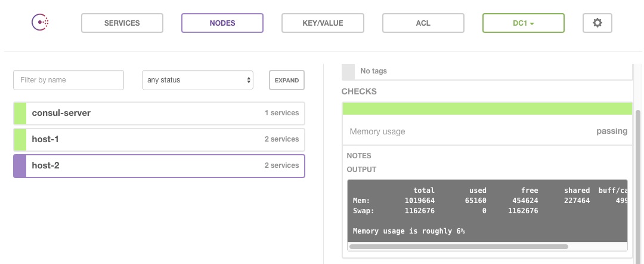This screenshot has width=644, height=264.
Task: Focus the Filter by name field
Action: [x=69, y=80]
